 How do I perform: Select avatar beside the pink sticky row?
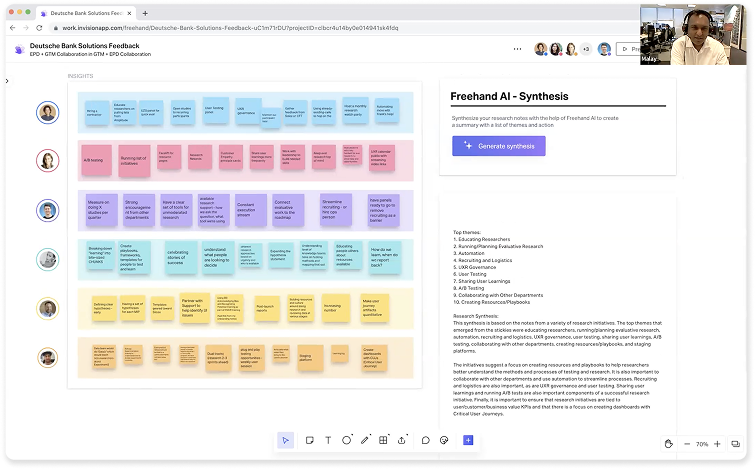(x=48, y=161)
